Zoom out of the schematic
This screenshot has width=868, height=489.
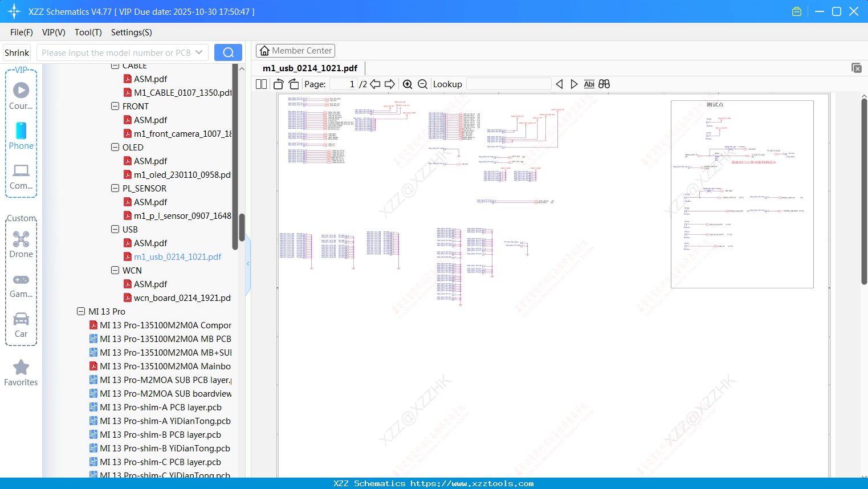tap(422, 84)
